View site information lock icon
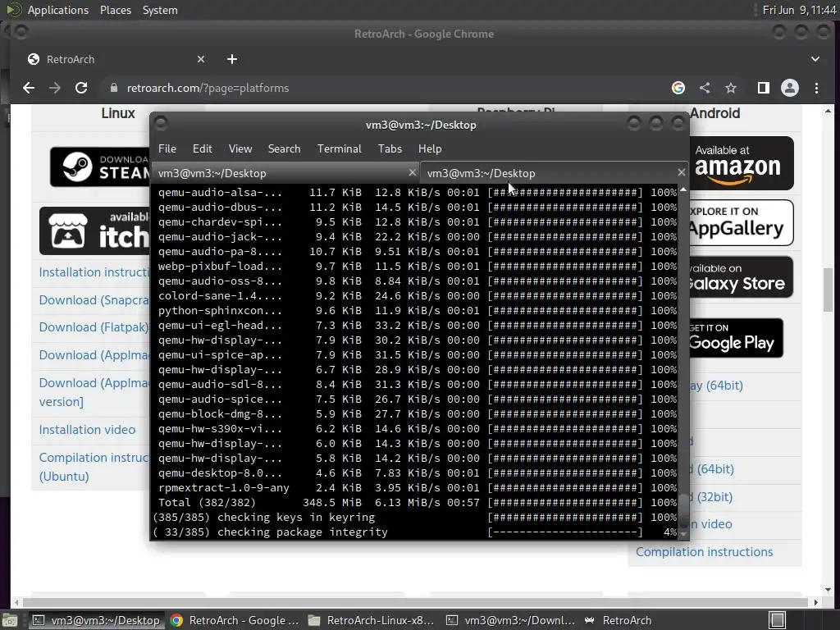840x630 pixels. (113, 88)
